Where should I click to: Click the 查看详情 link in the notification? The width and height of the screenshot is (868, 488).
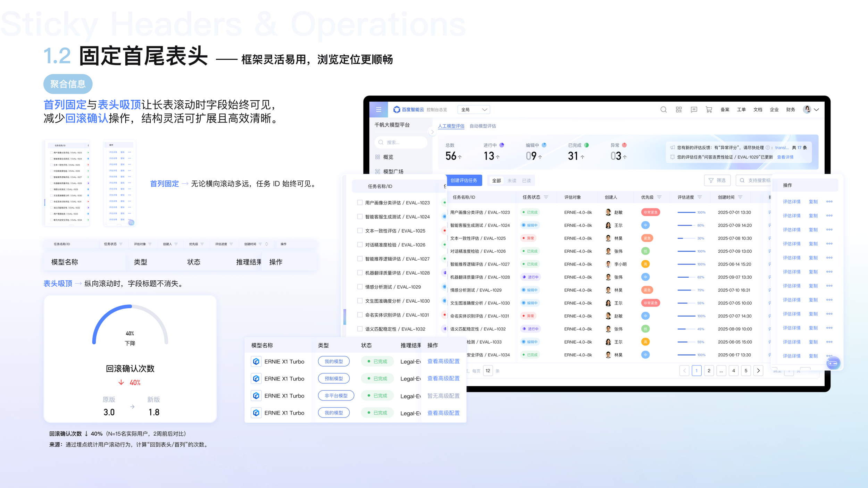[785, 157]
